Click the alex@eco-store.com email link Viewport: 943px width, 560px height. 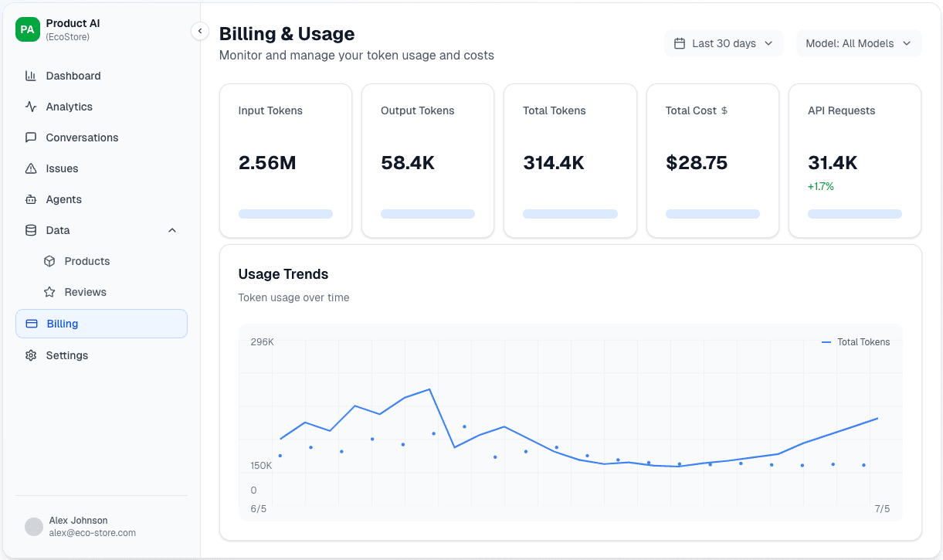tap(93, 533)
